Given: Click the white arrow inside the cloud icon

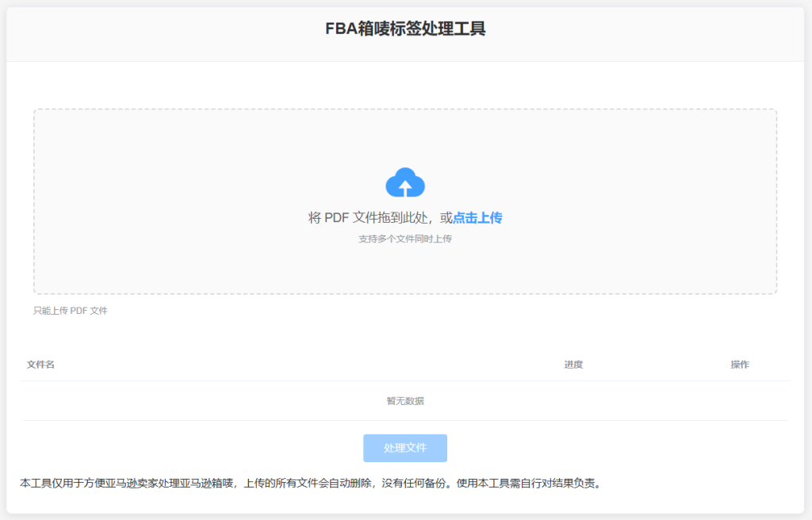Looking at the screenshot, I should pos(405,187).
